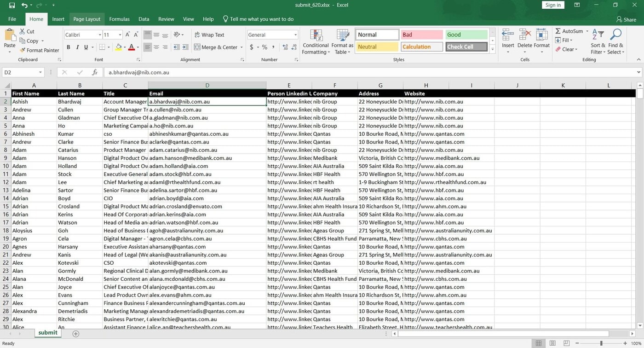The height and width of the screenshot is (348, 644).
Task: Toggle Bold formatting
Action: point(69,47)
